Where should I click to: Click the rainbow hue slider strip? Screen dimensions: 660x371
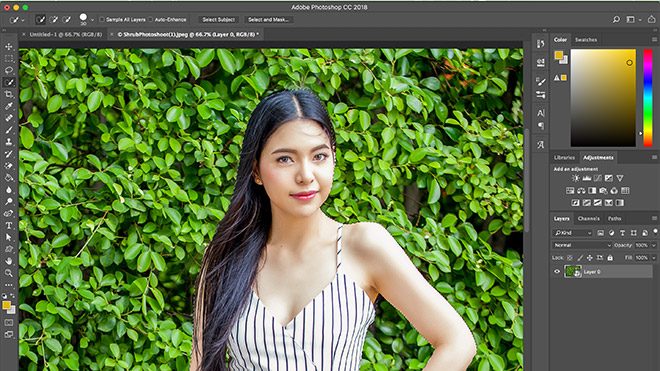pyautogui.click(x=648, y=98)
